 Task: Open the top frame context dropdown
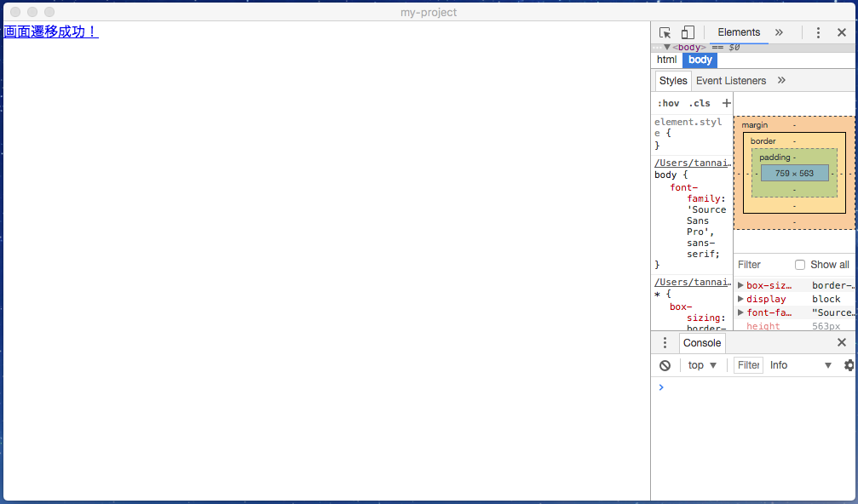pyautogui.click(x=701, y=364)
